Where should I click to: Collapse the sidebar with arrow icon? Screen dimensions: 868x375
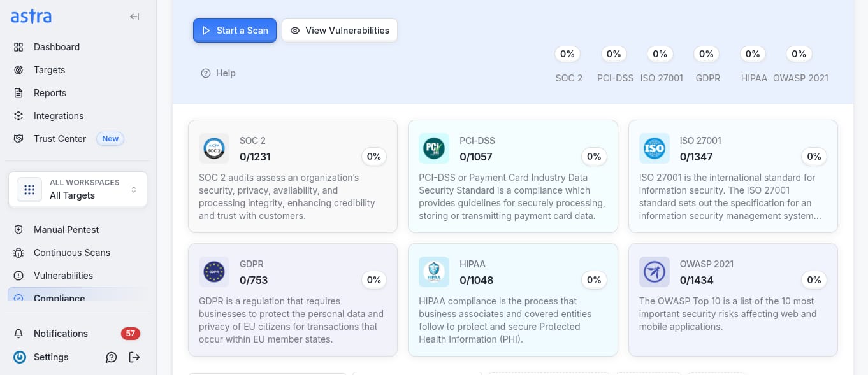click(x=134, y=17)
